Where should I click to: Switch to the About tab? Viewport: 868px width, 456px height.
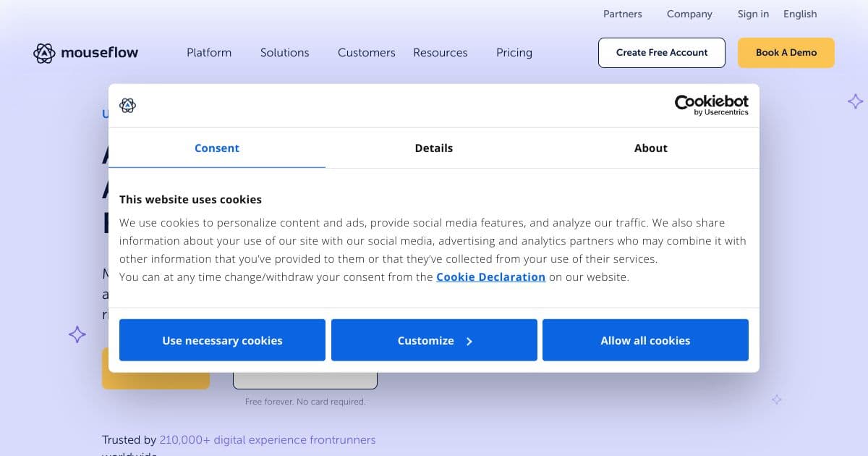(650, 148)
